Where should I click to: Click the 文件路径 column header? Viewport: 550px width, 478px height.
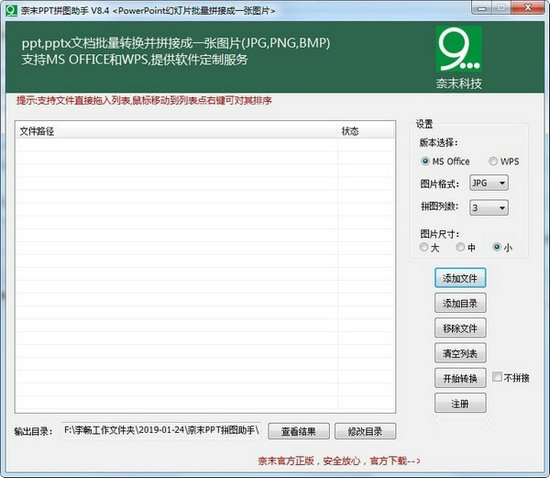click(x=176, y=131)
